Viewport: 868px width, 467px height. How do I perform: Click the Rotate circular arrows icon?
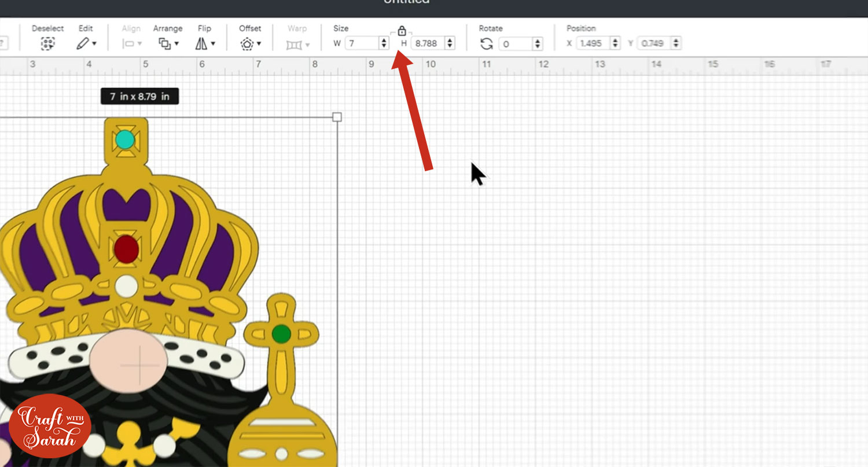tap(487, 43)
